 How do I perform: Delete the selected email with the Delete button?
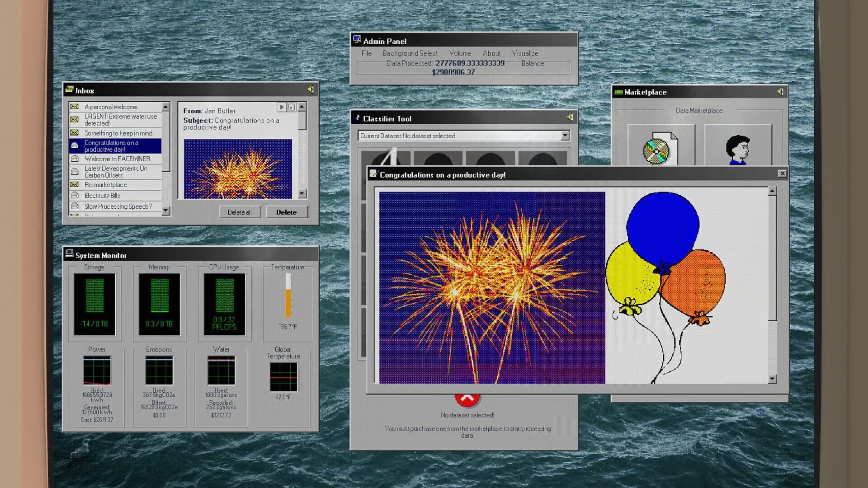[x=287, y=212]
